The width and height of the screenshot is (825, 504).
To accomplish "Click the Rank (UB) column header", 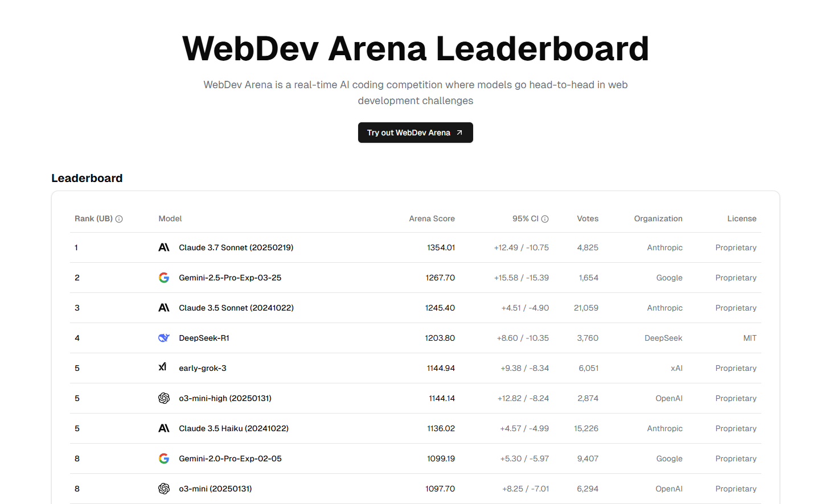I will (x=93, y=218).
